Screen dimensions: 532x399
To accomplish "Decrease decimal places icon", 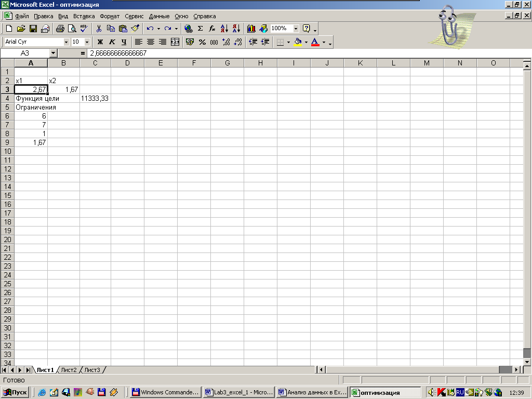I will click(238, 42).
